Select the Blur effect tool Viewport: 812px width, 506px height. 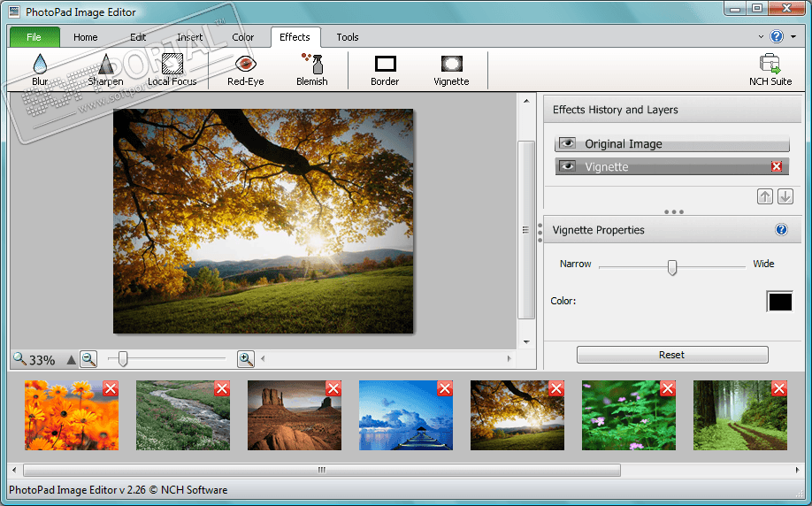(x=40, y=70)
